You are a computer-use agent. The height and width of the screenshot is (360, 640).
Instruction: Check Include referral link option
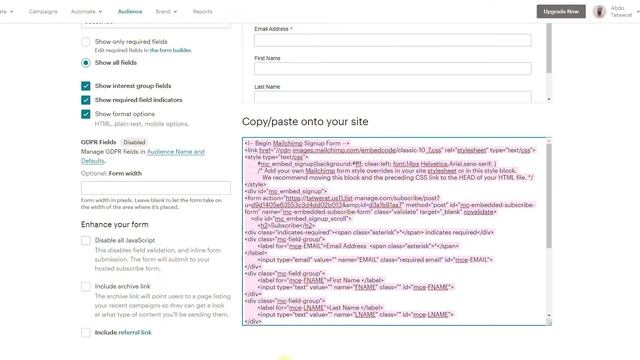coord(86,333)
